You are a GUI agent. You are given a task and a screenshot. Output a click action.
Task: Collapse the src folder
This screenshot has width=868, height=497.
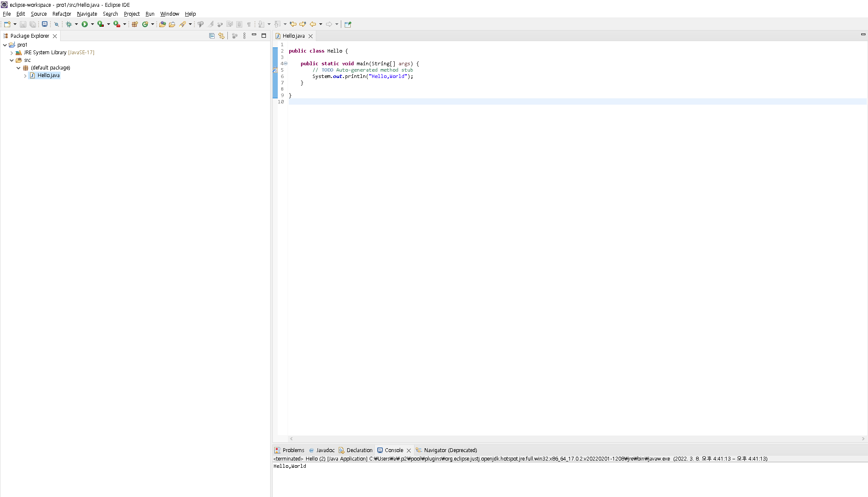(11, 60)
